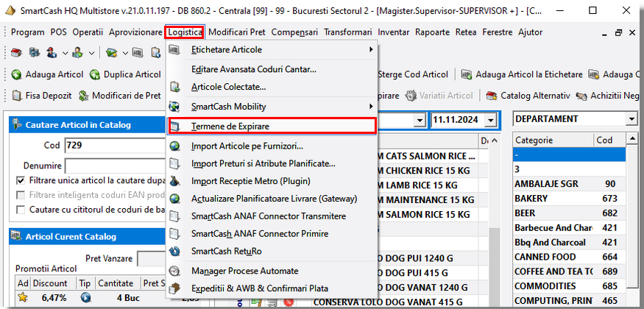
Task: Click the Cod input field containing 729
Action: click(x=115, y=145)
